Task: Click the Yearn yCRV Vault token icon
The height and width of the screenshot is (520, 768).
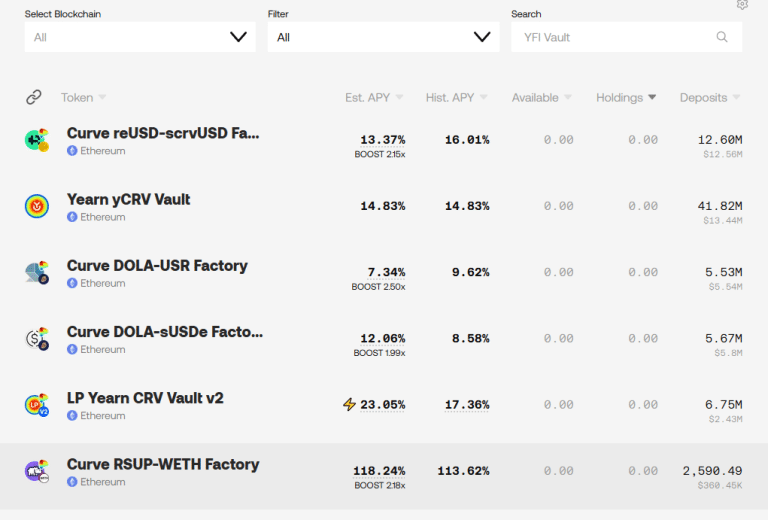Action: pyautogui.click(x=37, y=207)
